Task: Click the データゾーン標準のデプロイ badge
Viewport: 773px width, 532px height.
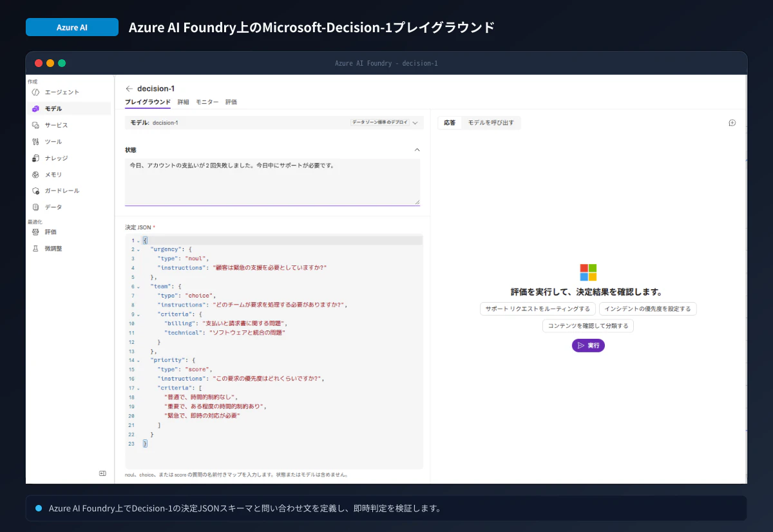Action: click(x=379, y=122)
